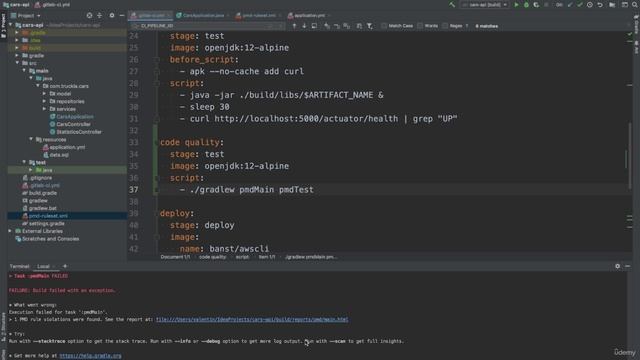
Task: Open VCS history clock icon
Action: click(x=590, y=5)
